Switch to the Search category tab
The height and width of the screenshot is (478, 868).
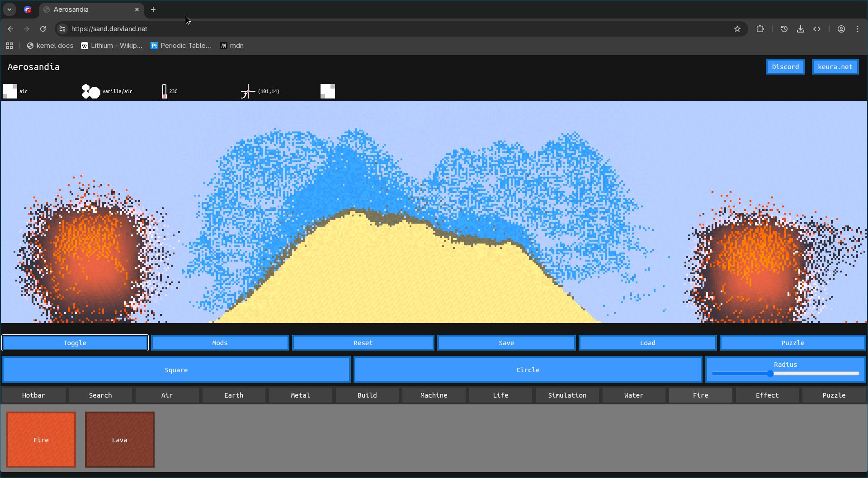click(x=100, y=395)
